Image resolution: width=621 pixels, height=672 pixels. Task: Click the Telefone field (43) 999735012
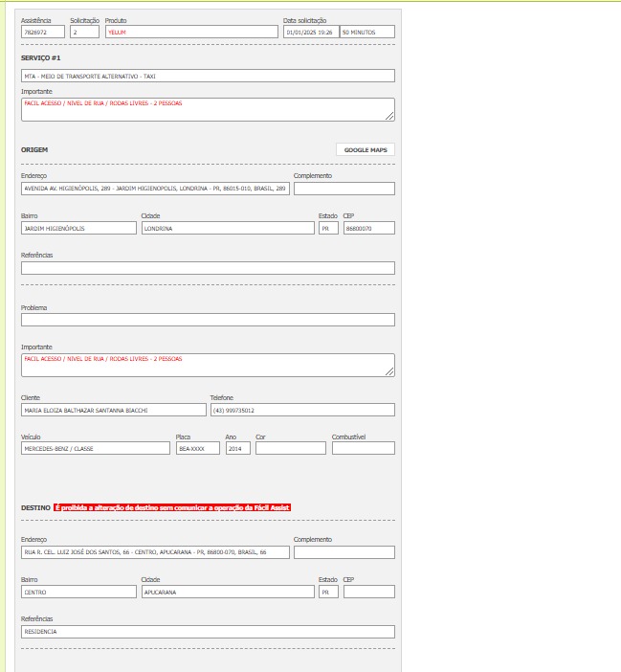click(x=302, y=410)
